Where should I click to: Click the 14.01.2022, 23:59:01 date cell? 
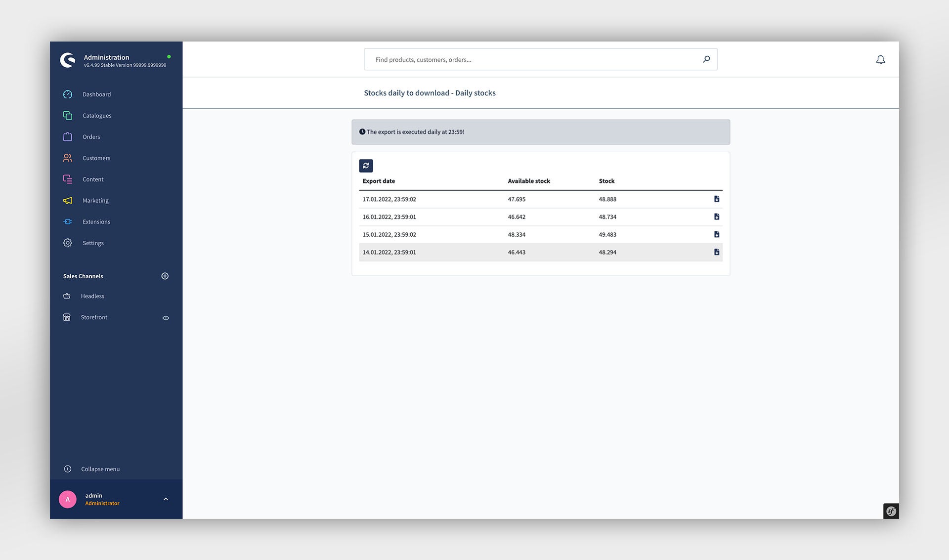pos(389,253)
